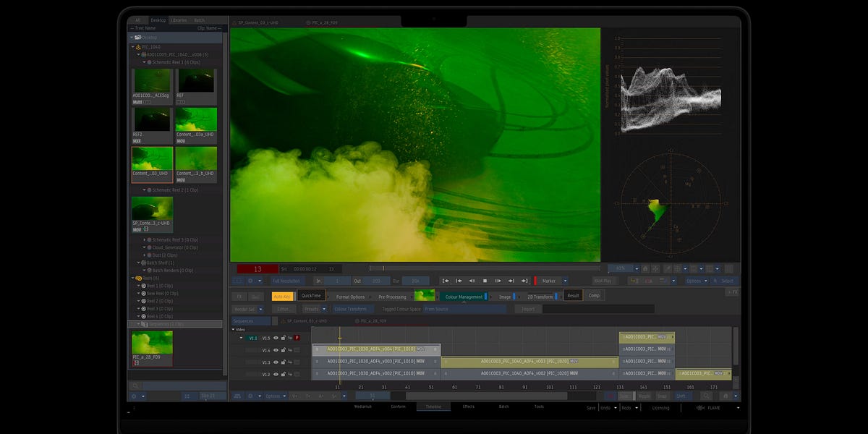Click the media panel gear icon
This screenshot has height=434, width=868.
(x=134, y=396)
